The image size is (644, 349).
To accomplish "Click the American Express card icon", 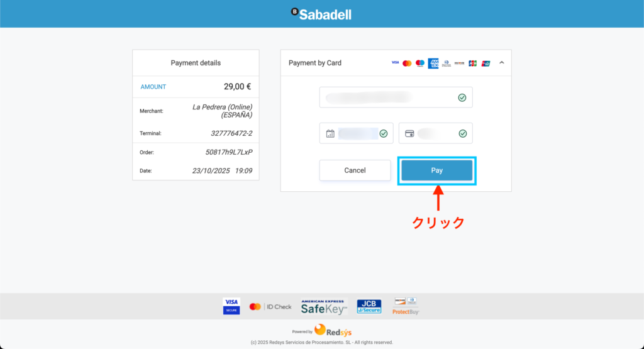I will [x=433, y=63].
